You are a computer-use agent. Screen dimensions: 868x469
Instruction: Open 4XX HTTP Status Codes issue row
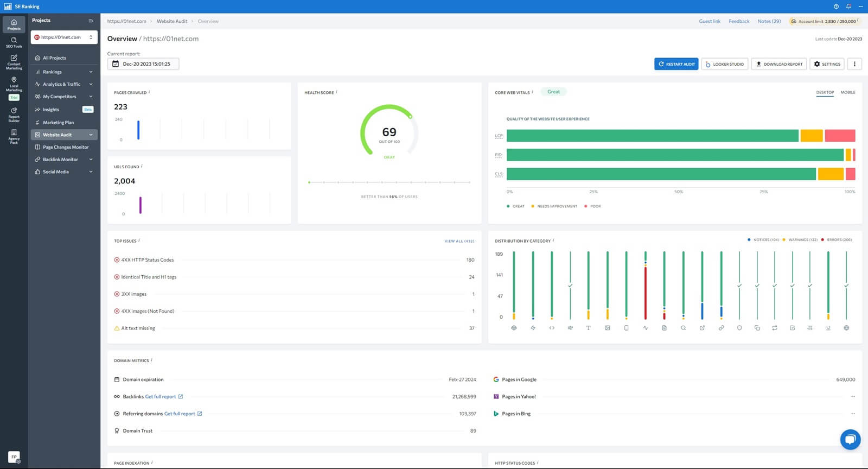[294, 260]
